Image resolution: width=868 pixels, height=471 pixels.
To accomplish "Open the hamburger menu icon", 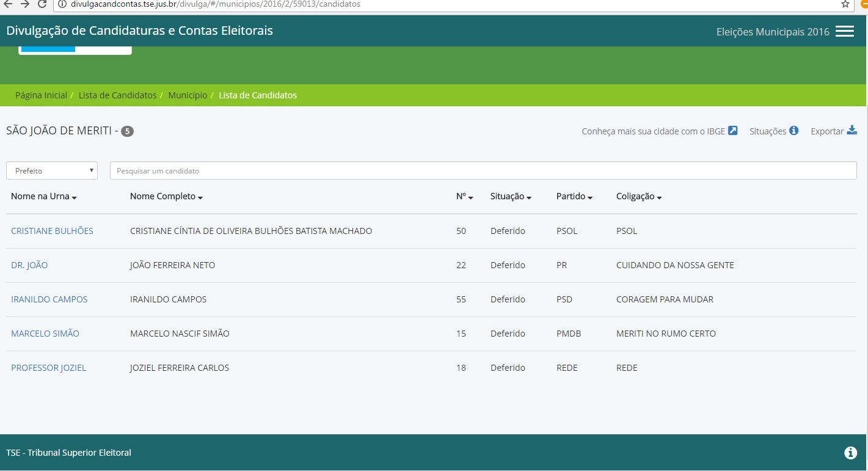I will coord(845,31).
